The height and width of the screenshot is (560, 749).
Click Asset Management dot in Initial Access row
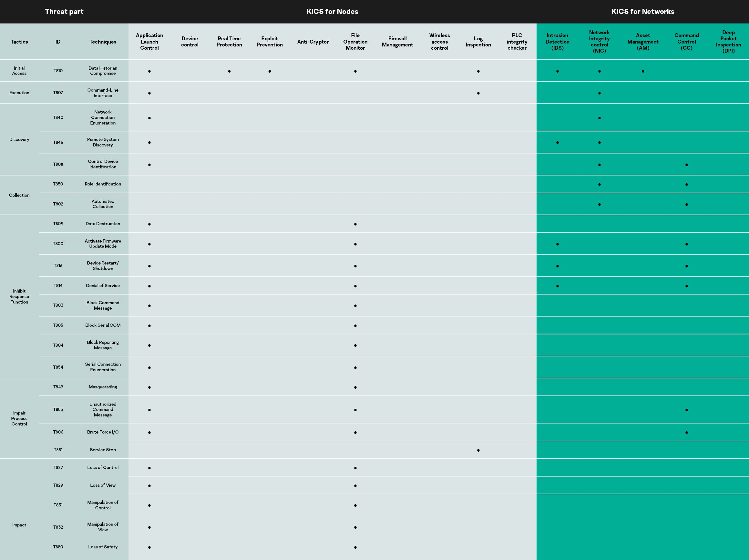643,71
